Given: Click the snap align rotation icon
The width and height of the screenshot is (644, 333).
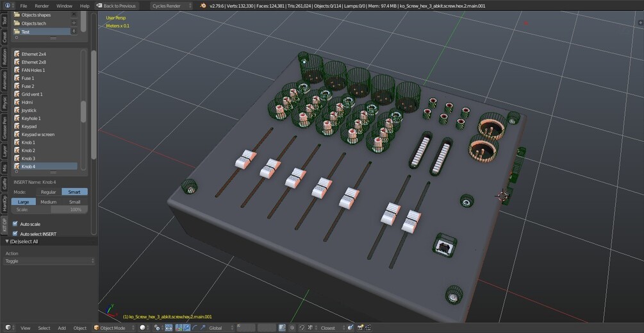Looking at the screenshot, I should [x=351, y=328].
